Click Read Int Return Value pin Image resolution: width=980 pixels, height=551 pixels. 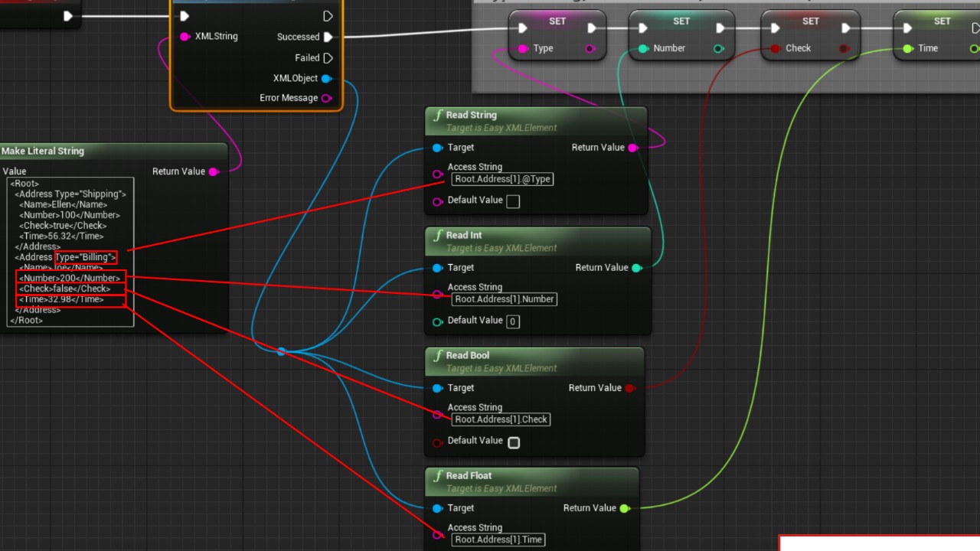(x=636, y=268)
